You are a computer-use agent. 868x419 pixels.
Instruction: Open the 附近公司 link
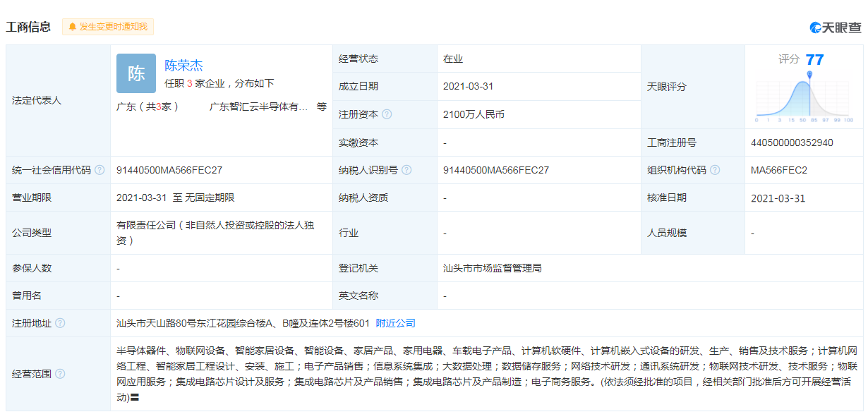395,323
